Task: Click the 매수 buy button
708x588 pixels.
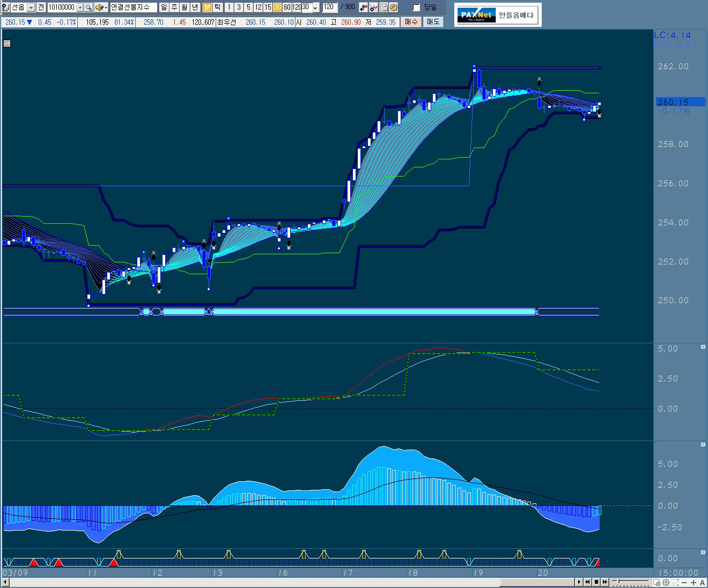Action: [x=411, y=22]
